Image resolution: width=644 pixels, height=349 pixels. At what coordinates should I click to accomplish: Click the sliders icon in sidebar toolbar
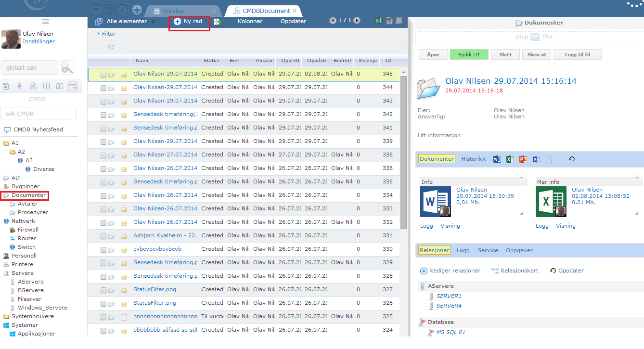point(46,86)
